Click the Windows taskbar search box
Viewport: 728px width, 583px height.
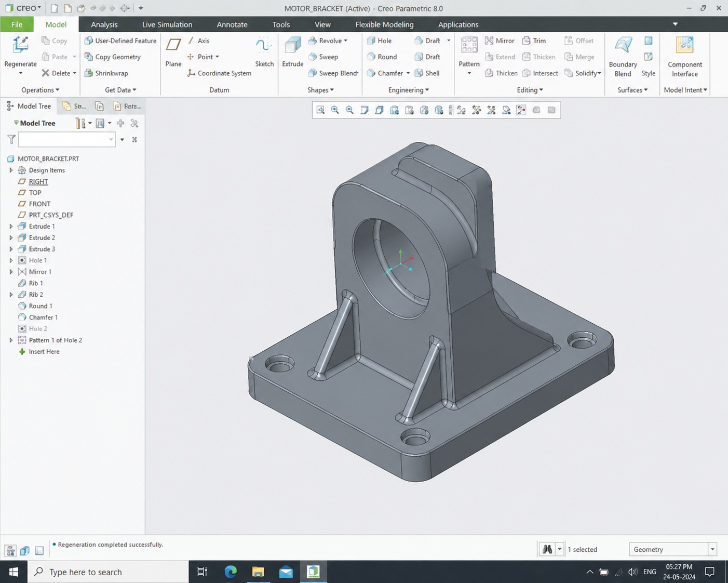(x=108, y=572)
